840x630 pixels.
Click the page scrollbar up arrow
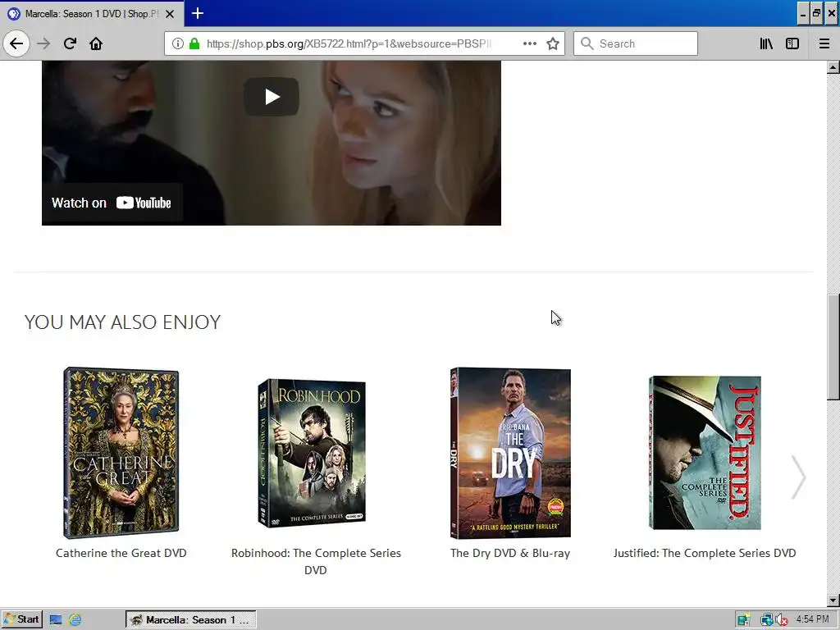(x=833, y=67)
